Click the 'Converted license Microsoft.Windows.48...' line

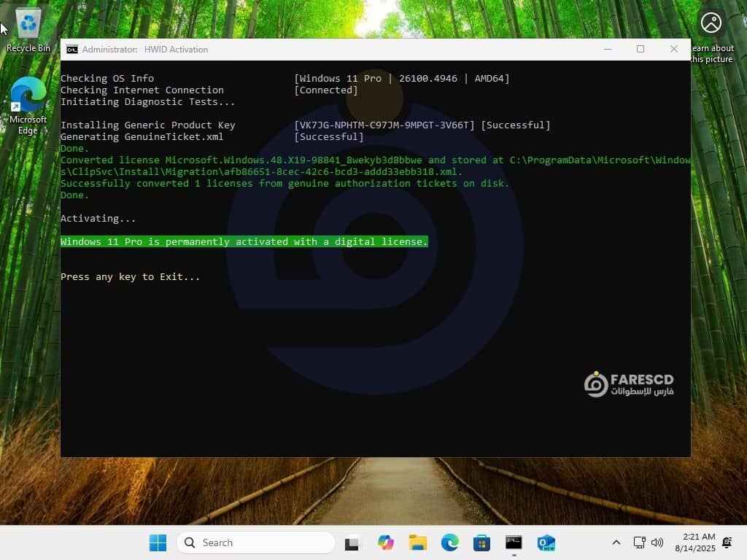[376, 166]
